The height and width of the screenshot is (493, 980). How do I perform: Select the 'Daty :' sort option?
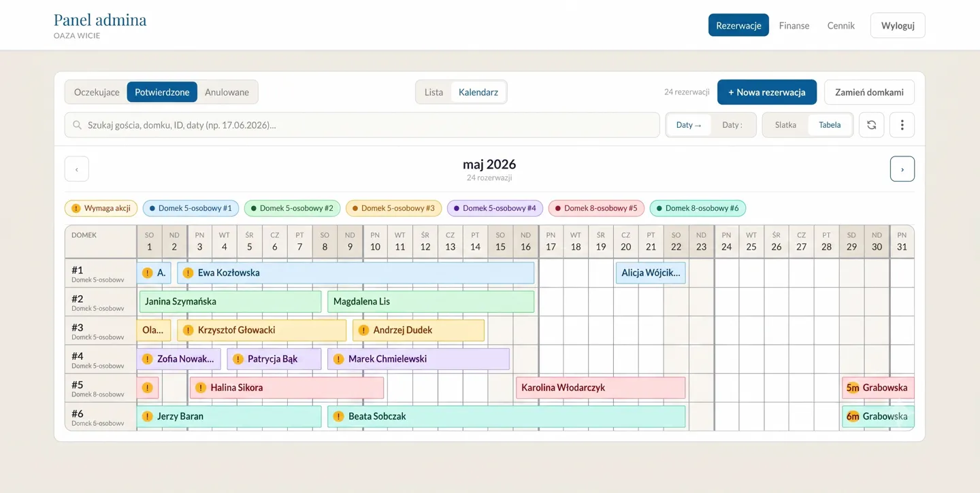(732, 125)
